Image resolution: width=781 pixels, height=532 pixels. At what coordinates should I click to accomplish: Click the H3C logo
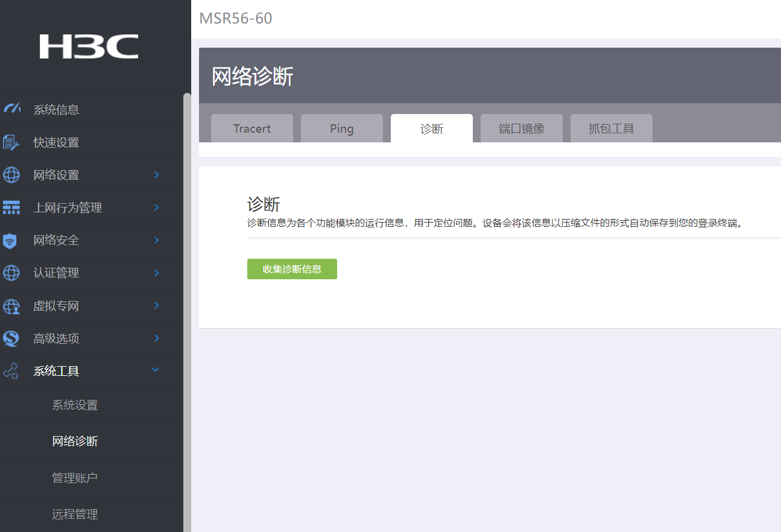pyautogui.click(x=89, y=46)
